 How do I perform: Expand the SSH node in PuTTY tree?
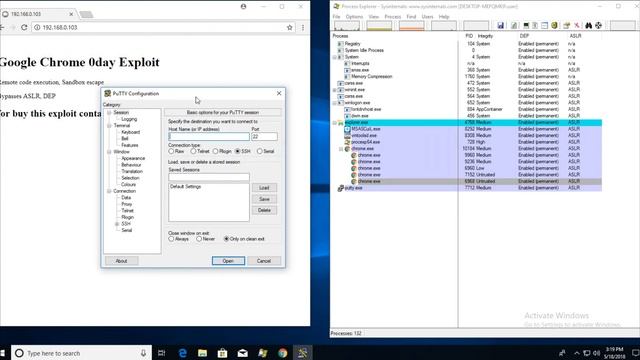[117, 224]
